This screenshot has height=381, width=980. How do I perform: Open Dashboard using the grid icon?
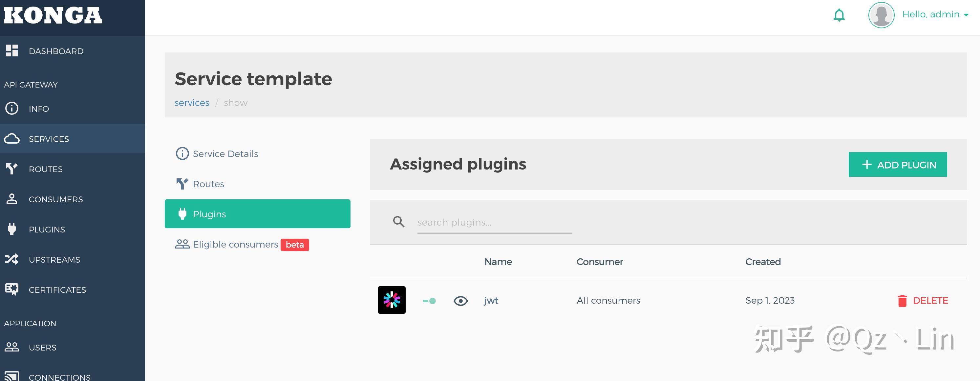click(x=11, y=50)
